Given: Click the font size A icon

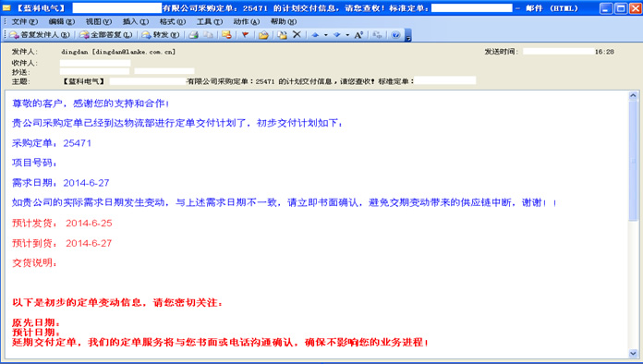Looking at the screenshot, I should coord(358,35).
